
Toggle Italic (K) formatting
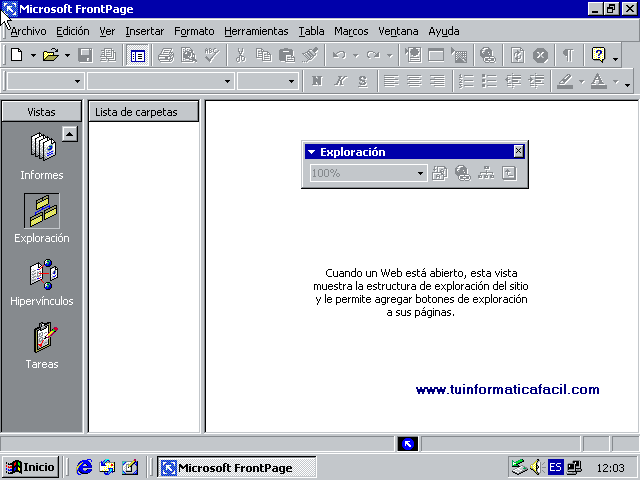(340, 81)
